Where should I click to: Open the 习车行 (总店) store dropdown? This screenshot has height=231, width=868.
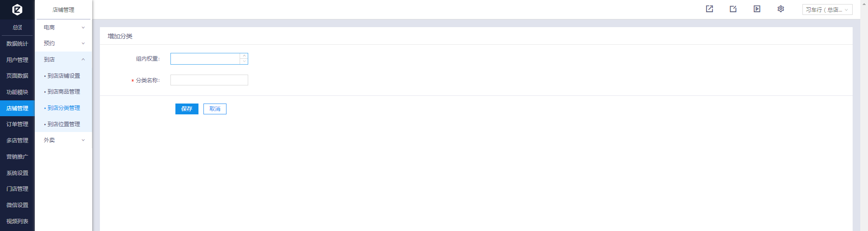tap(827, 9)
